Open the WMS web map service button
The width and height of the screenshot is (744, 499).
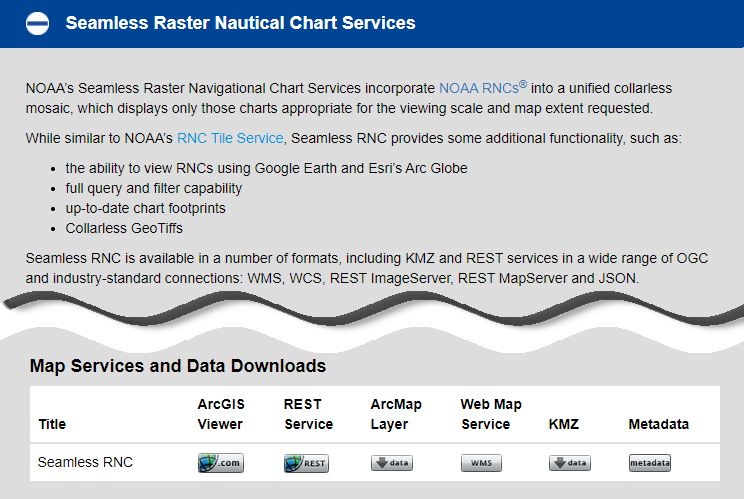pyautogui.click(x=481, y=463)
